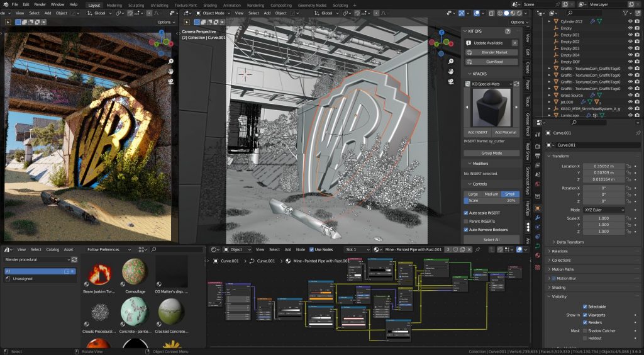Toggle Show In Viewports checkbox
The image size is (644, 355).
(x=585, y=315)
